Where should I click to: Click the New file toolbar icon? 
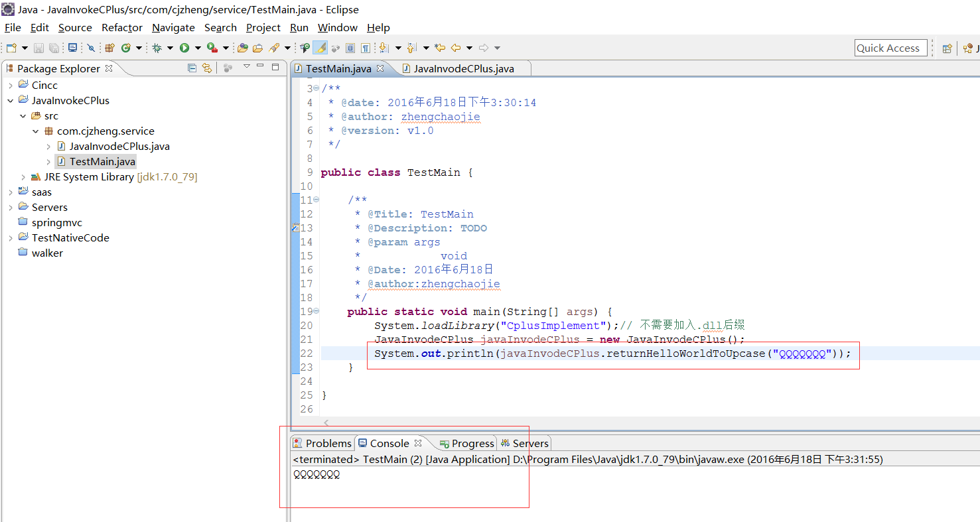[x=11, y=48]
